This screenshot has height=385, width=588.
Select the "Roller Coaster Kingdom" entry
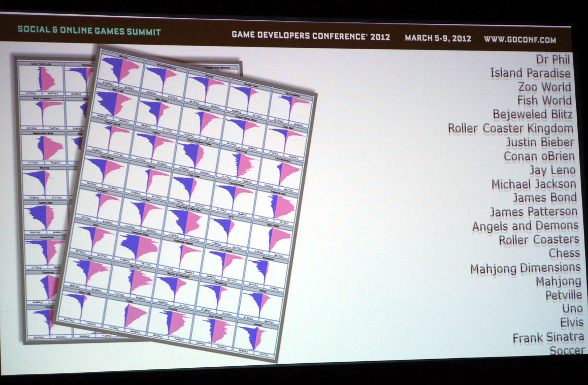tap(510, 129)
